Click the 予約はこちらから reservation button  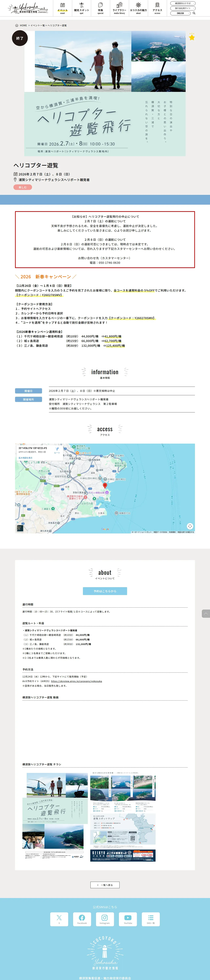point(105,591)
